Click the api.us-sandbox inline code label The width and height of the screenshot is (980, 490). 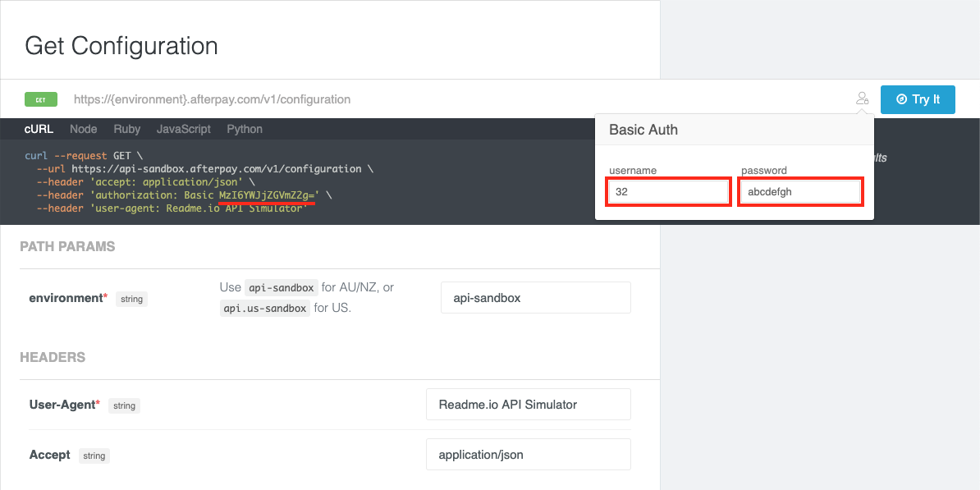click(264, 307)
